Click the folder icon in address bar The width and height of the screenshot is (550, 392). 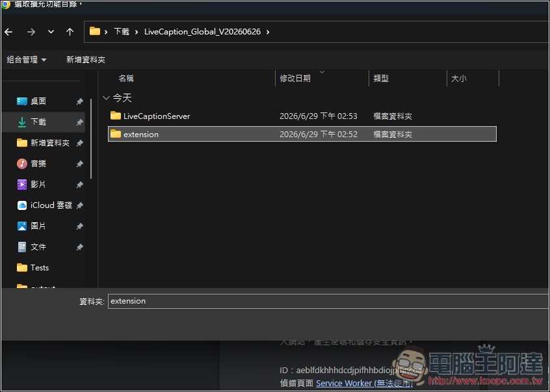click(x=95, y=31)
